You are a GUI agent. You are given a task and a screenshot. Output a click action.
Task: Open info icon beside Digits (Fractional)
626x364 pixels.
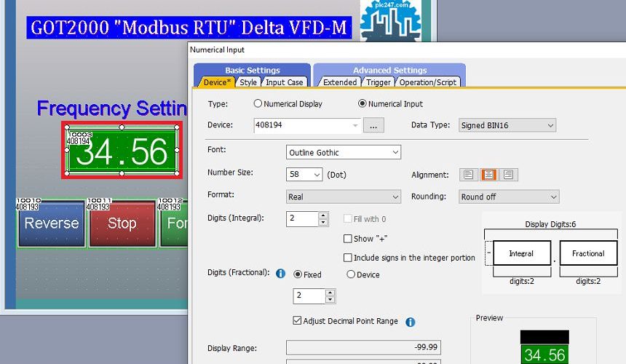[x=281, y=274]
